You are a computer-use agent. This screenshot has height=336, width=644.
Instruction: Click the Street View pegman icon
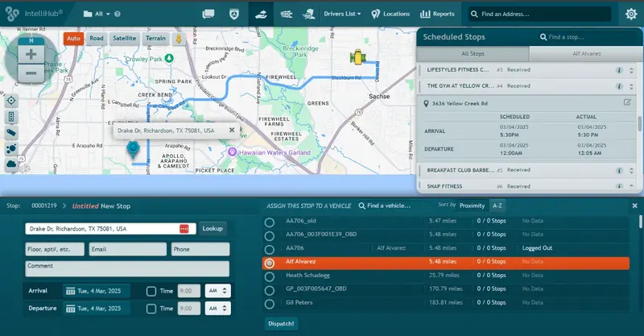tap(179, 39)
